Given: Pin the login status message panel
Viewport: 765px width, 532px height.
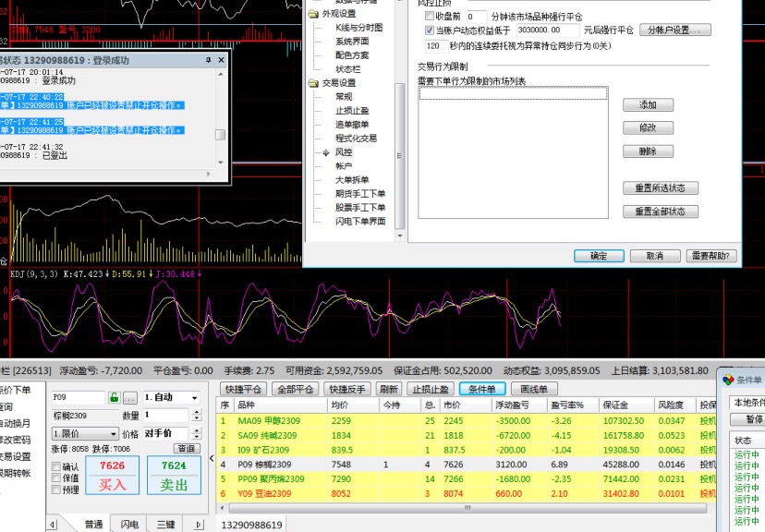Looking at the screenshot, I should click(x=208, y=60).
